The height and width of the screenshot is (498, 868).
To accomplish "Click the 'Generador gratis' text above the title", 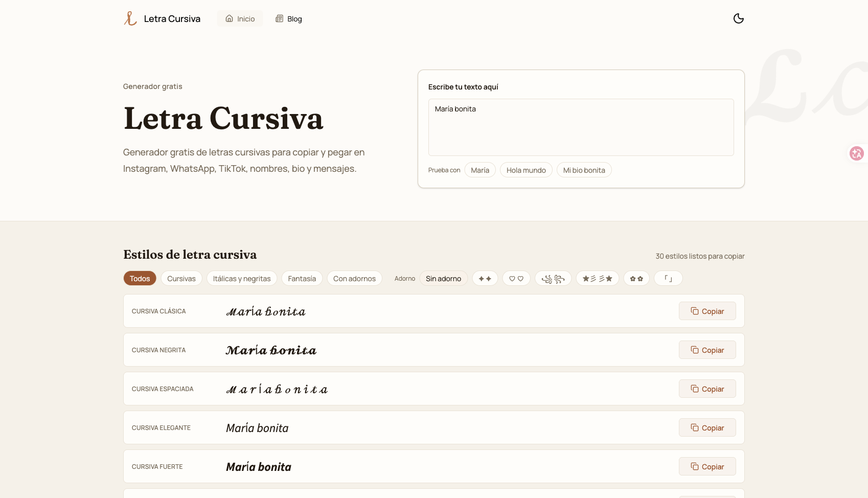I will (x=153, y=86).
